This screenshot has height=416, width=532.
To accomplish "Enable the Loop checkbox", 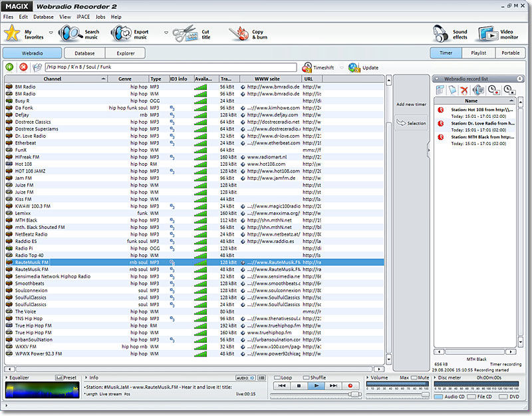I will tap(277, 377).
